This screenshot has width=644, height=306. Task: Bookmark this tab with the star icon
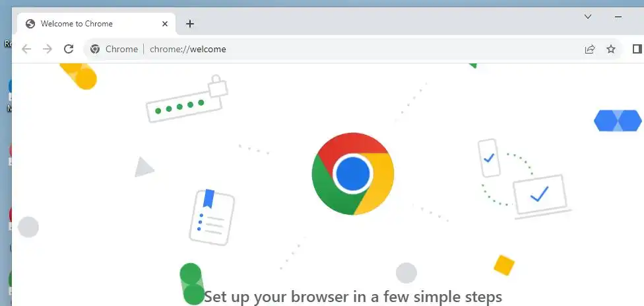pyautogui.click(x=611, y=50)
